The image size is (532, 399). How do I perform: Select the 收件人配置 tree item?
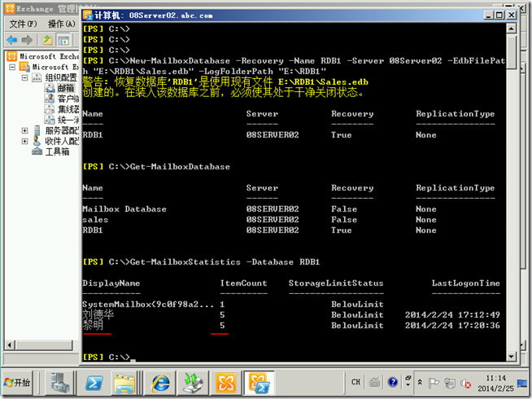click(x=62, y=141)
